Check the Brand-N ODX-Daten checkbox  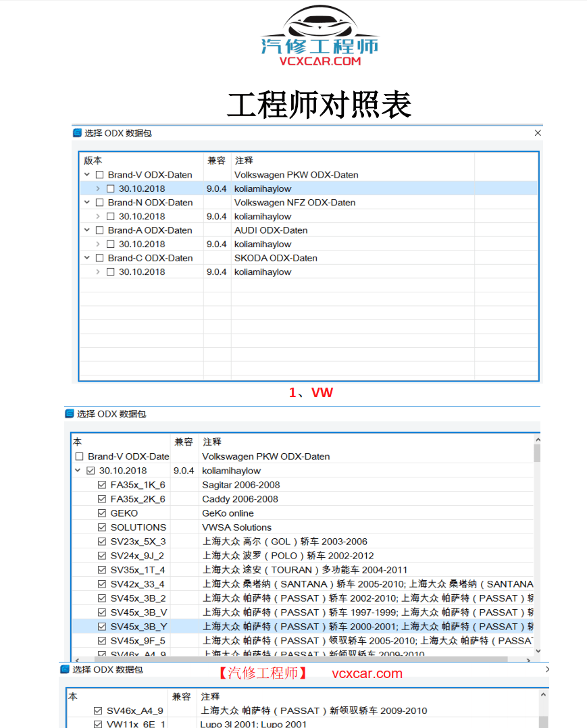(99, 202)
